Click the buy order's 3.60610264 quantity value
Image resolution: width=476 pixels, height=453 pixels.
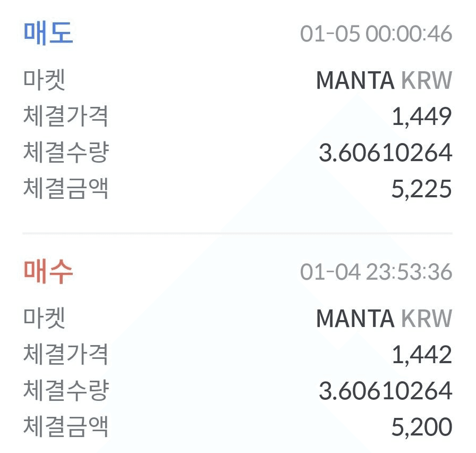click(x=385, y=391)
